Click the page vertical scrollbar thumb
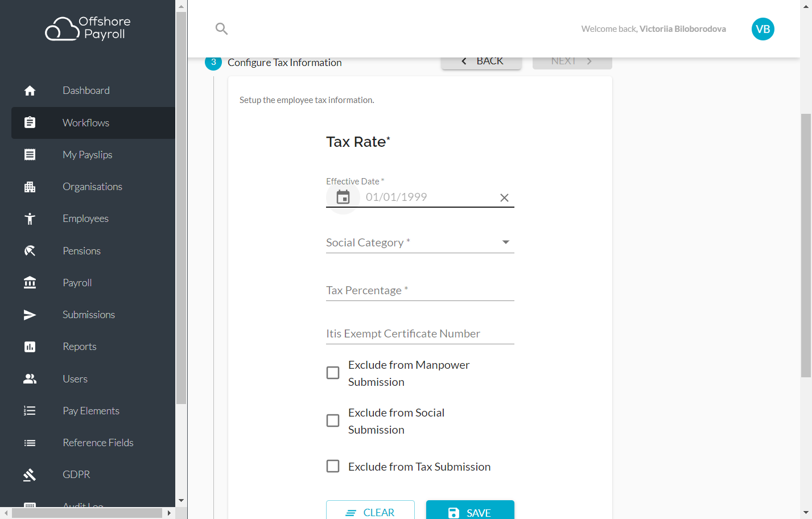This screenshot has width=812, height=519. click(806, 245)
